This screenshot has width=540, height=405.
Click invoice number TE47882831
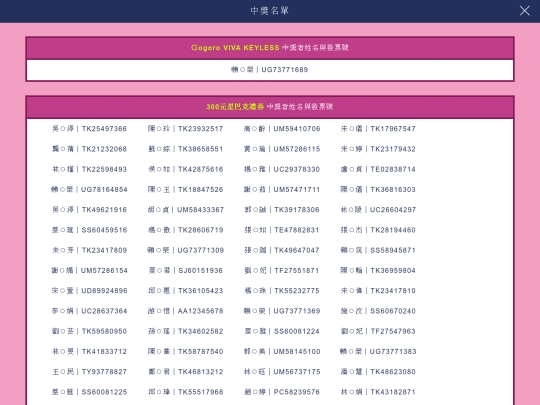tap(282, 230)
